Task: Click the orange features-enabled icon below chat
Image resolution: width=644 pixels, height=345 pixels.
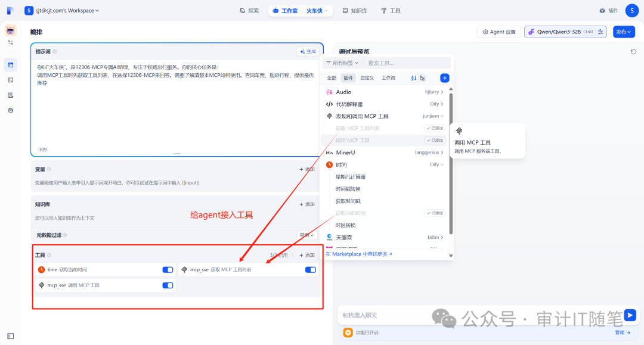Action: coord(348,332)
